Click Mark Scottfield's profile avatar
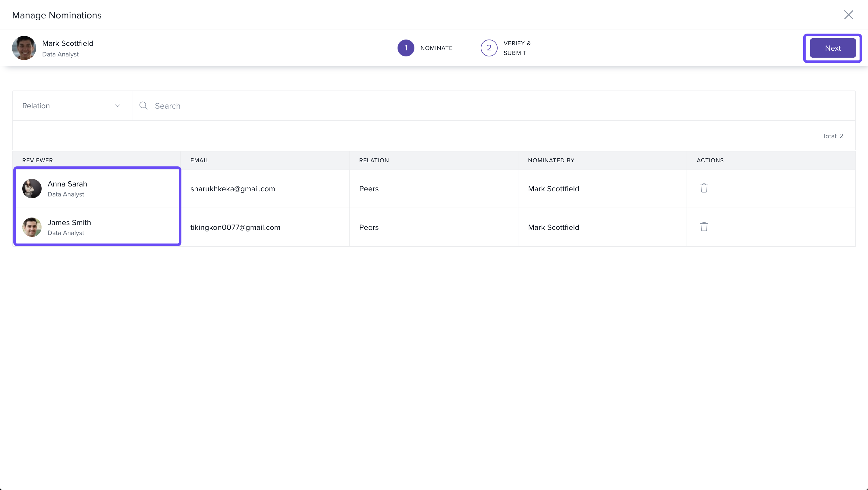Viewport: 868px width, 490px height. (24, 48)
